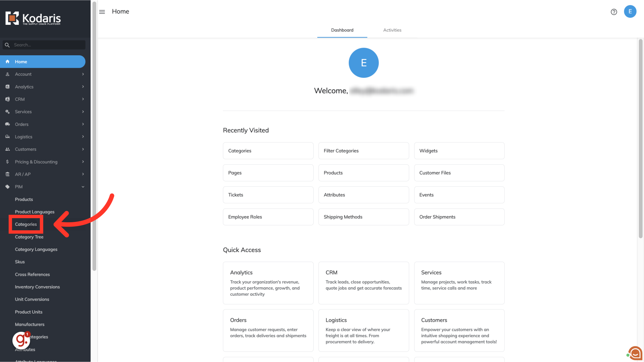The height and width of the screenshot is (362, 644).
Task: Collapse the PIM menu chevron
Action: pyautogui.click(x=83, y=187)
